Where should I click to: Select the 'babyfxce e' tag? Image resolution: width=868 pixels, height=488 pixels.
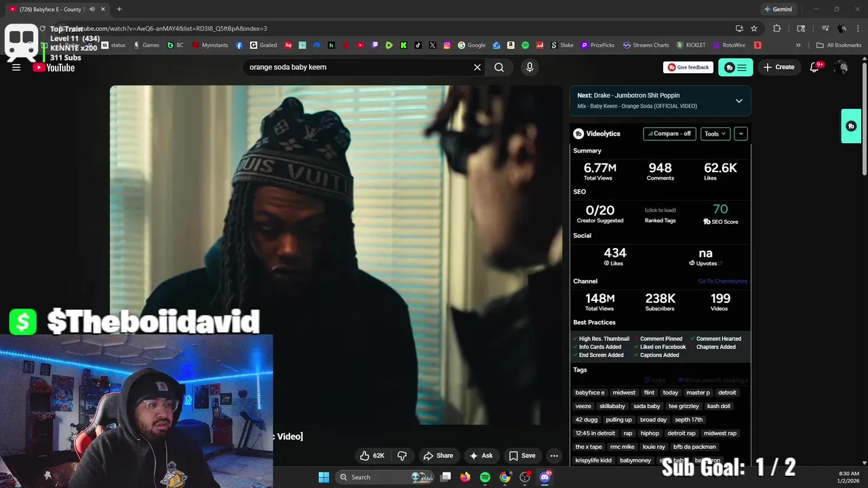tap(590, 392)
